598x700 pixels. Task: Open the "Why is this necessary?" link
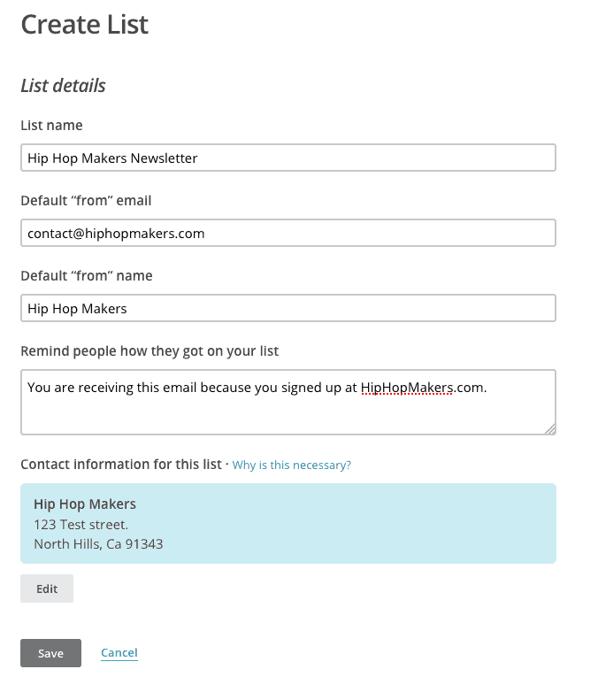point(292,465)
